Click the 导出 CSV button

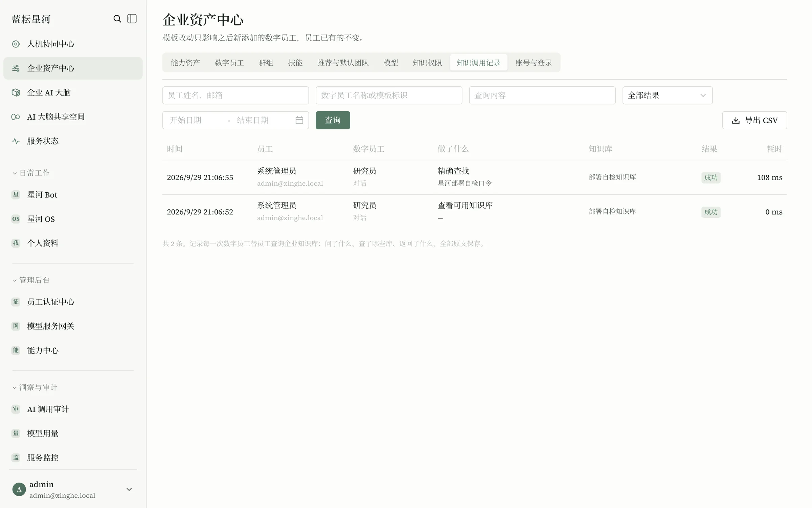754,120
